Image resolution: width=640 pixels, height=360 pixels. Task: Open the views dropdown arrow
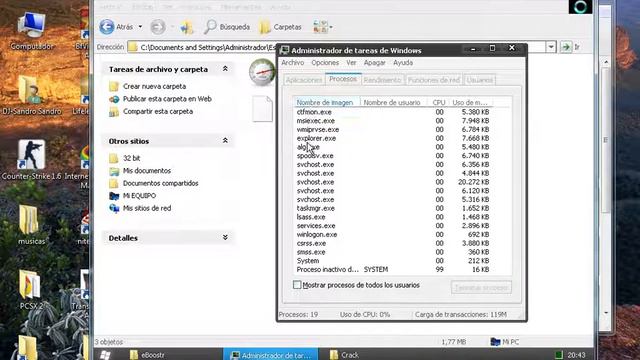(x=331, y=27)
